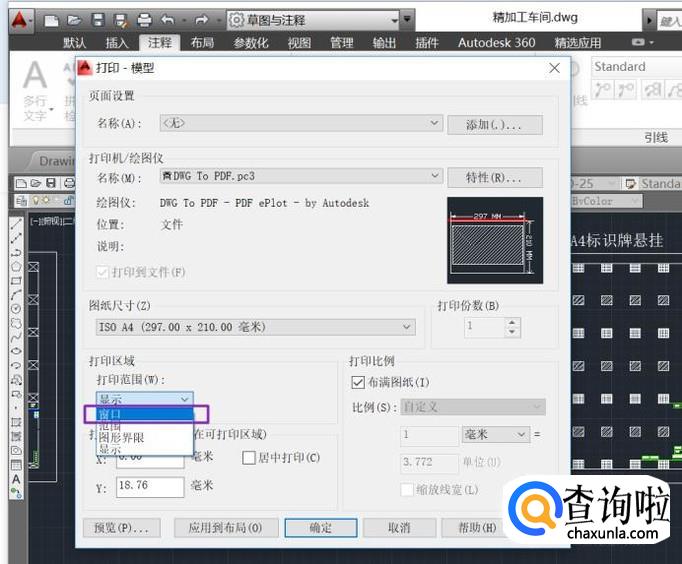
Task: Click the 应用到布局(O) button
Action: pos(226,528)
